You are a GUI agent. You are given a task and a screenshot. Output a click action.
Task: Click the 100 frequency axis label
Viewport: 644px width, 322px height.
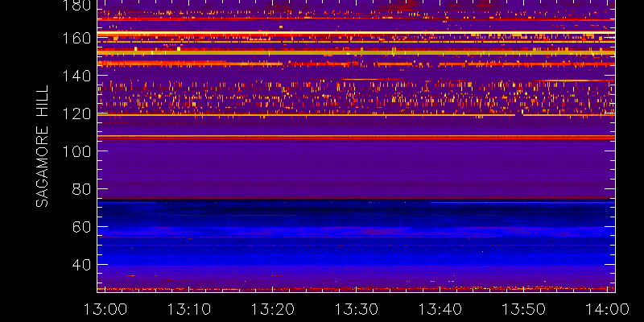(x=76, y=151)
